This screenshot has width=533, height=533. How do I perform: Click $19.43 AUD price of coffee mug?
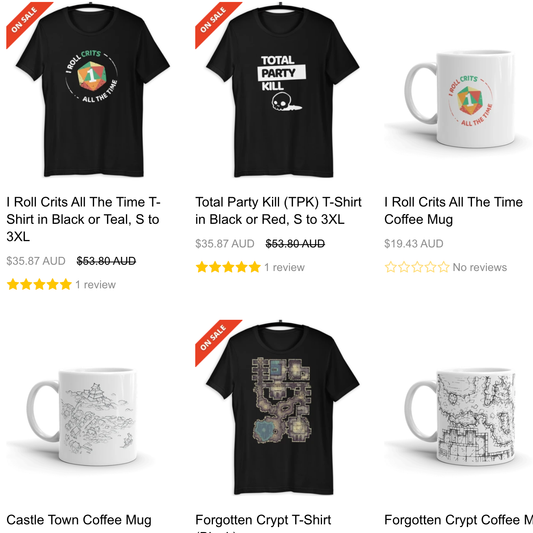pyautogui.click(x=414, y=244)
